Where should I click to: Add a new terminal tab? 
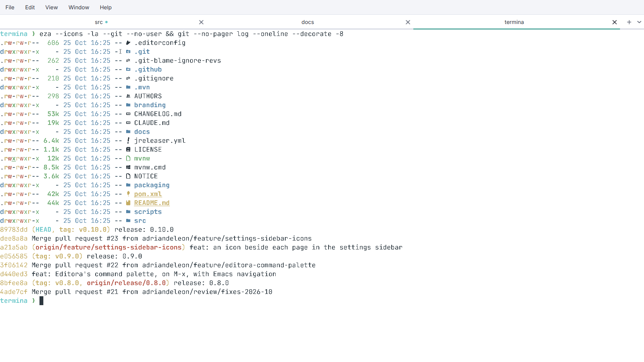[629, 22]
